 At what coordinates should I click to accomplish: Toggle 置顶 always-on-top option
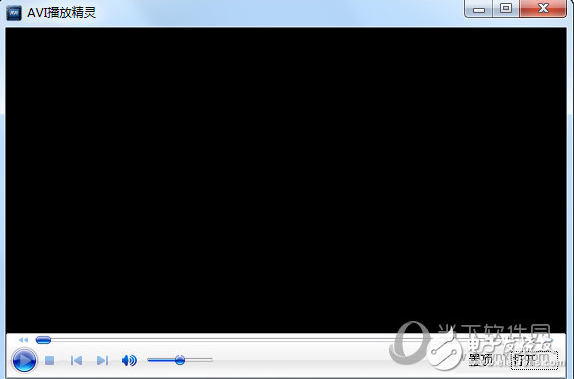[481, 360]
